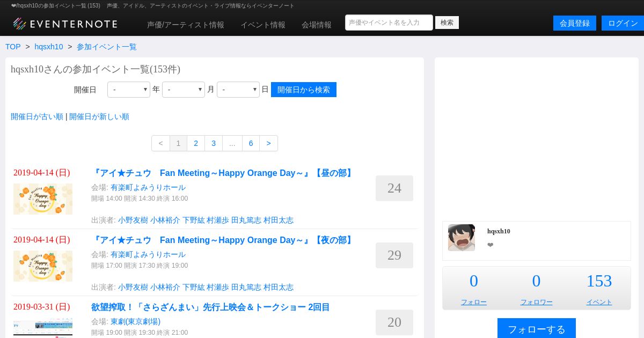Click the 検索 search button
644x338 pixels.
[447, 23]
